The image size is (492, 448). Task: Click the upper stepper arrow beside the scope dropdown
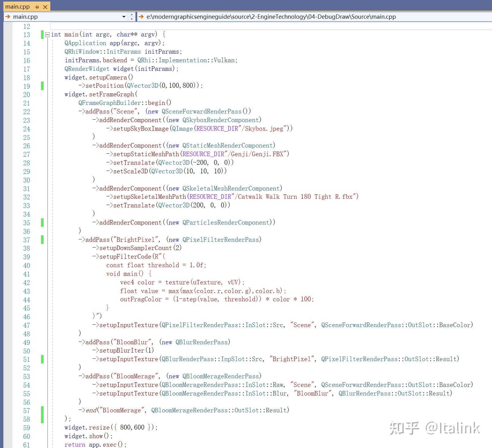132,15
